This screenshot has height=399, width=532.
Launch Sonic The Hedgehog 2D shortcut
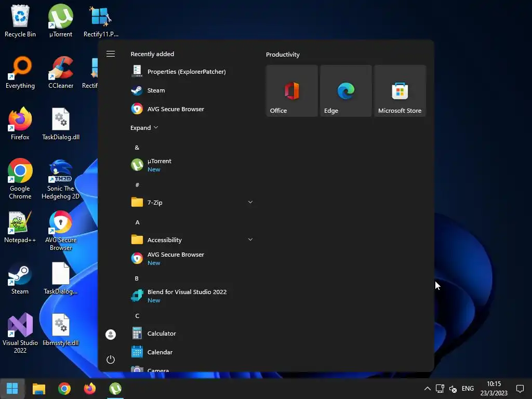[x=61, y=179]
